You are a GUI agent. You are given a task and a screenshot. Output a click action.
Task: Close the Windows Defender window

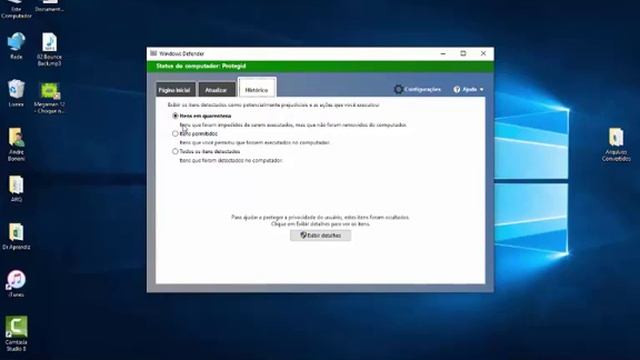[483, 53]
